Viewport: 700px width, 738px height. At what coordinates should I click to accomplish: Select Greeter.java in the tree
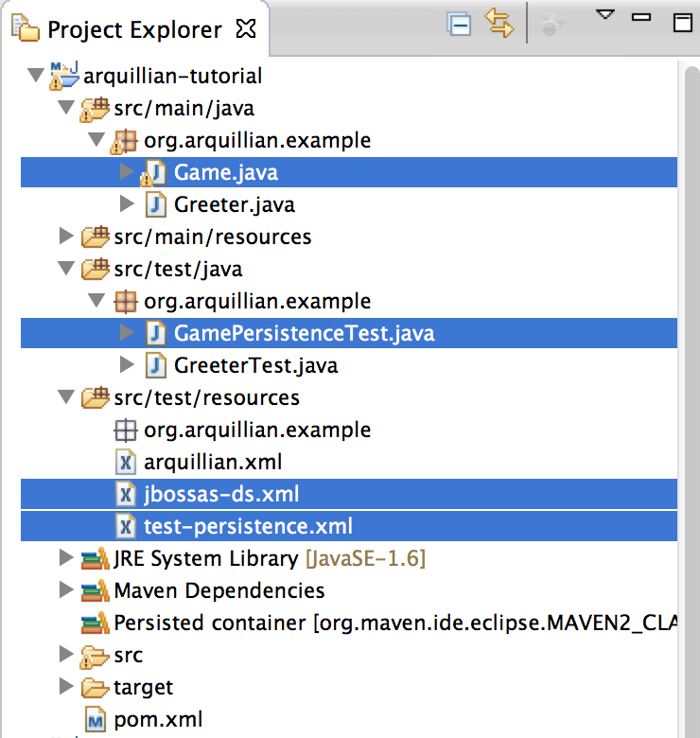pyautogui.click(x=235, y=205)
